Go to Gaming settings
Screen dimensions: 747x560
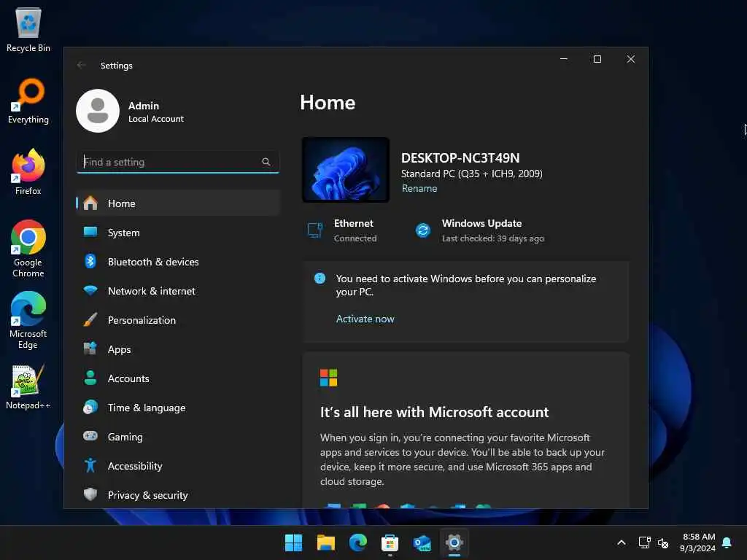pos(178,437)
